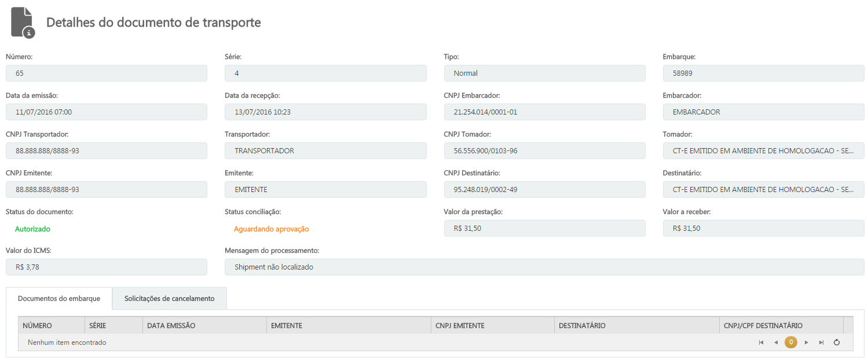Go to first page of grid
The image size is (868, 361).
click(x=761, y=342)
